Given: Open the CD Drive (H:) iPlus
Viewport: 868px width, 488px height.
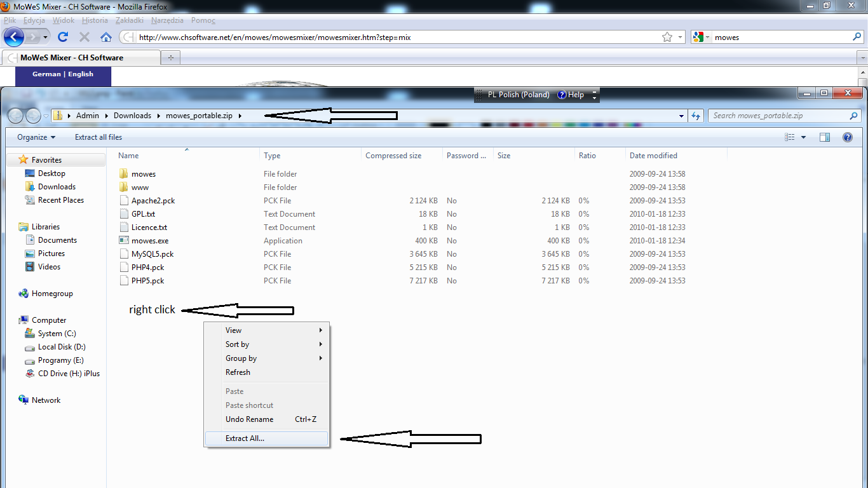Looking at the screenshot, I should tap(69, 374).
